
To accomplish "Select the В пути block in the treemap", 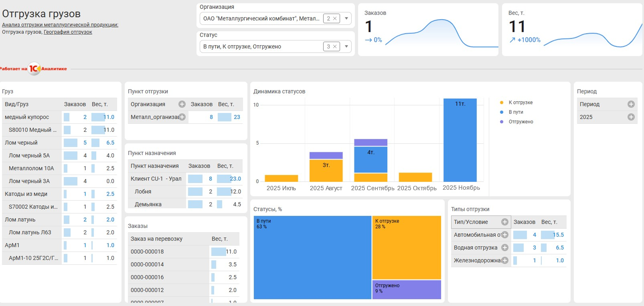I will (x=312, y=258).
